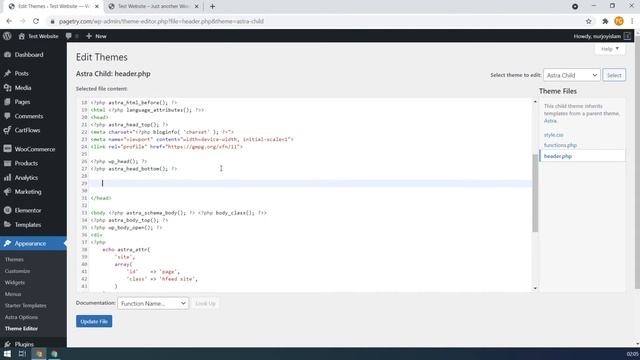Expand the Help tab
Screen dimensions: 640x360
click(610, 49)
